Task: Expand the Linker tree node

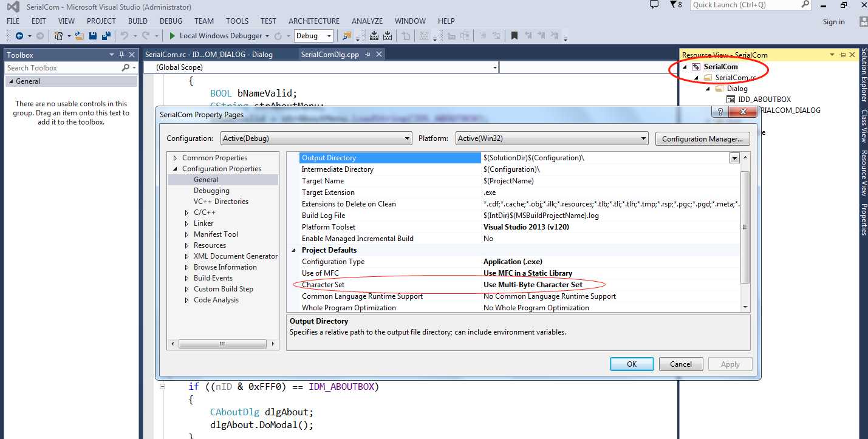Action: click(x=187, y=223)
